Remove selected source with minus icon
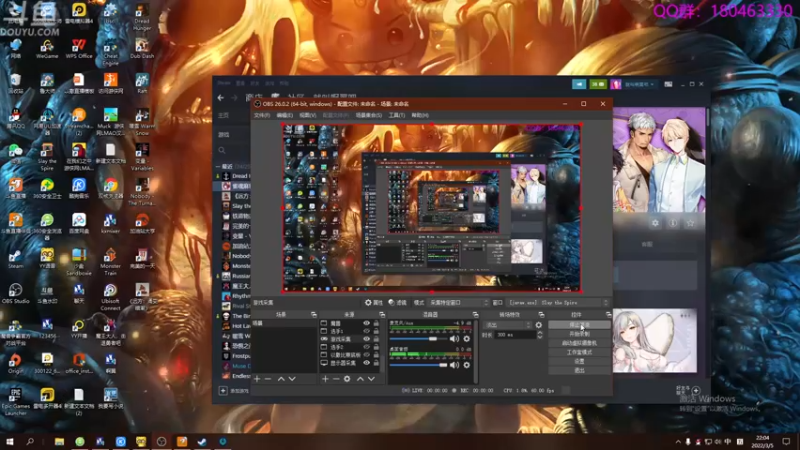The image size is (800, 450). pyautogui.click(x=336, y=379)
